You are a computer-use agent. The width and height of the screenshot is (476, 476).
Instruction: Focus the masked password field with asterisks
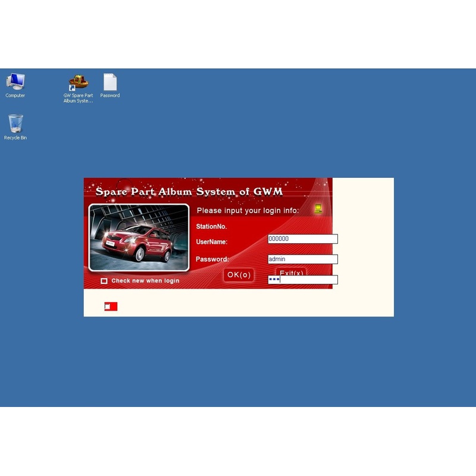303,280
